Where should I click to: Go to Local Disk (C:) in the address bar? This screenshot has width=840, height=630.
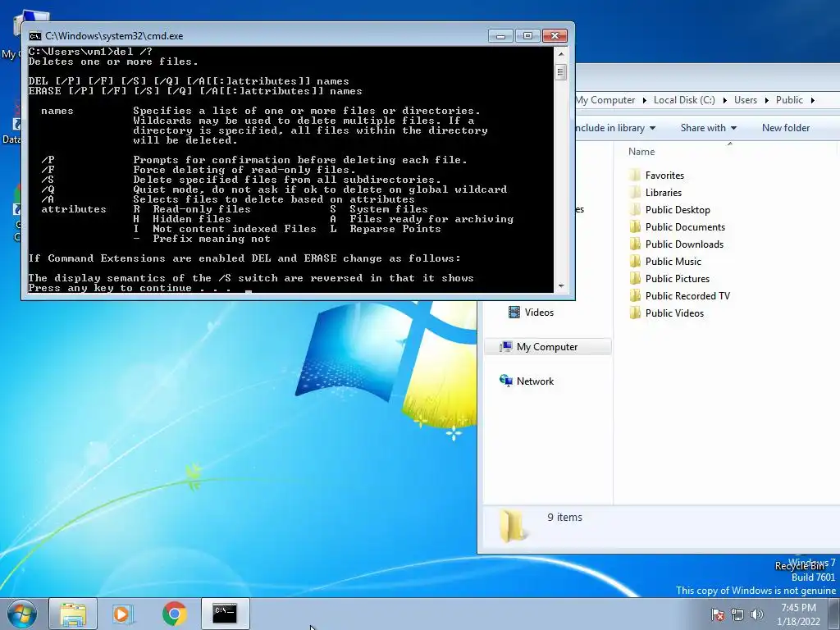684,100
